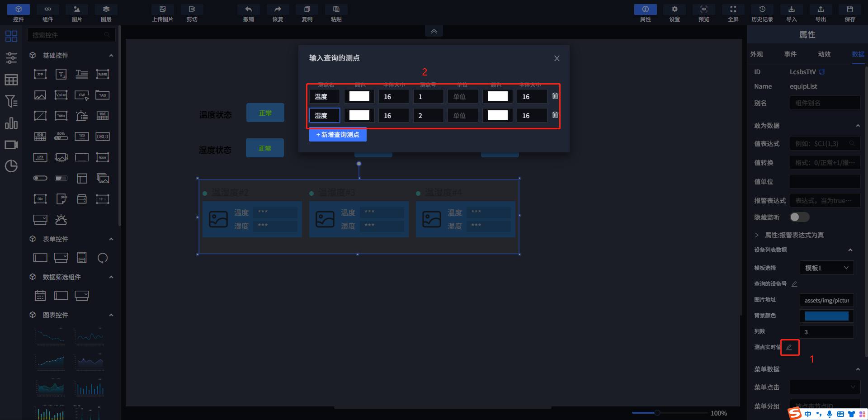Image resolution: width=868 pixels, height=420 pixels.
Task: Edit 测点实时值 with pencil icon
Action: pyautogui.click(x=789, y=347)
